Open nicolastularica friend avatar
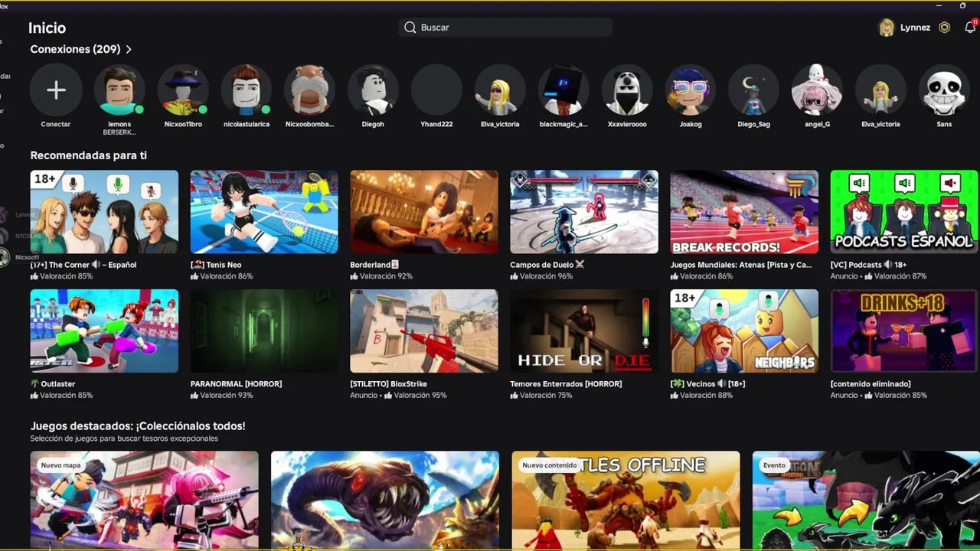Screen dimensions: 980x551 tap(247, 90)
